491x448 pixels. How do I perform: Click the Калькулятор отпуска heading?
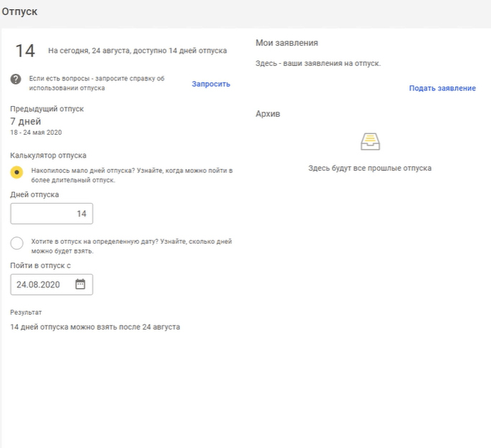coord(48,155)
